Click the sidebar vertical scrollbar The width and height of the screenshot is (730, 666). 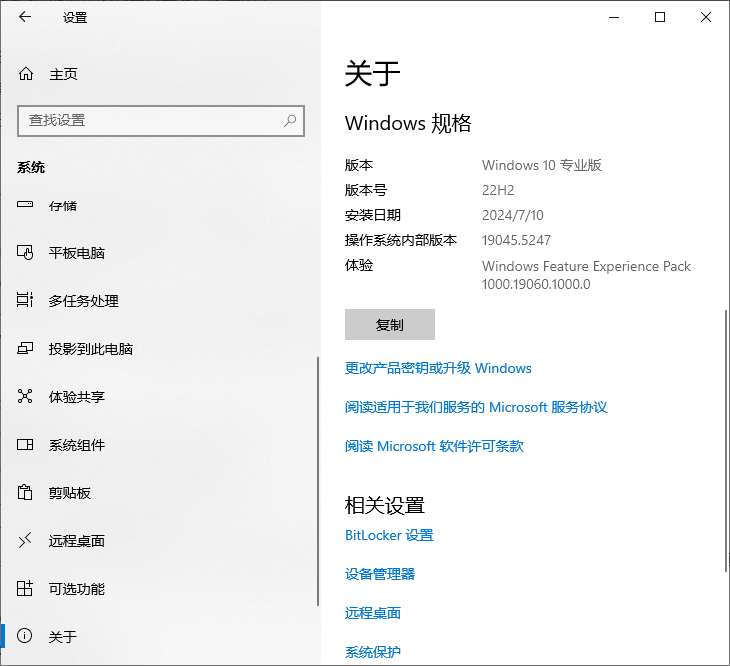(x=318, y=481)
